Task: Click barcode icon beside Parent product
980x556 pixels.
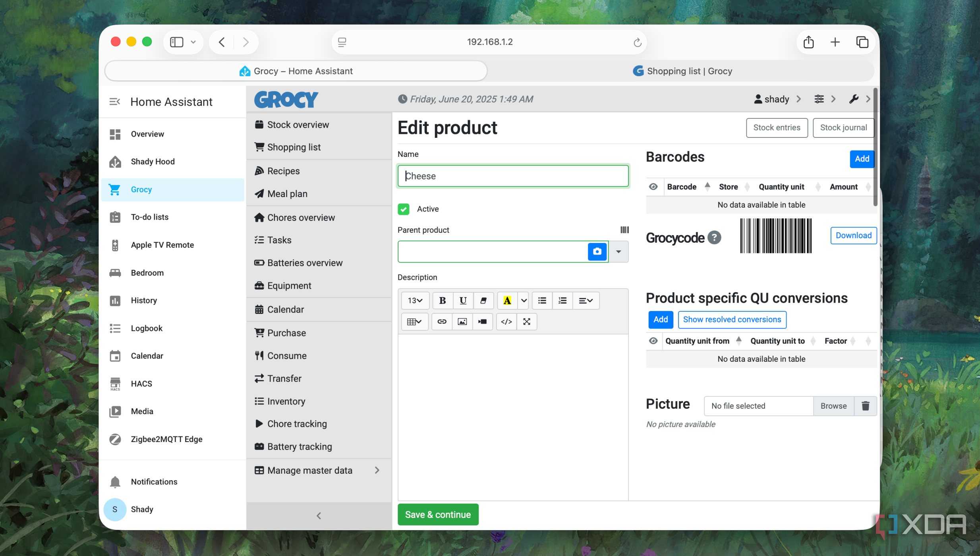Action: (624, 230)
